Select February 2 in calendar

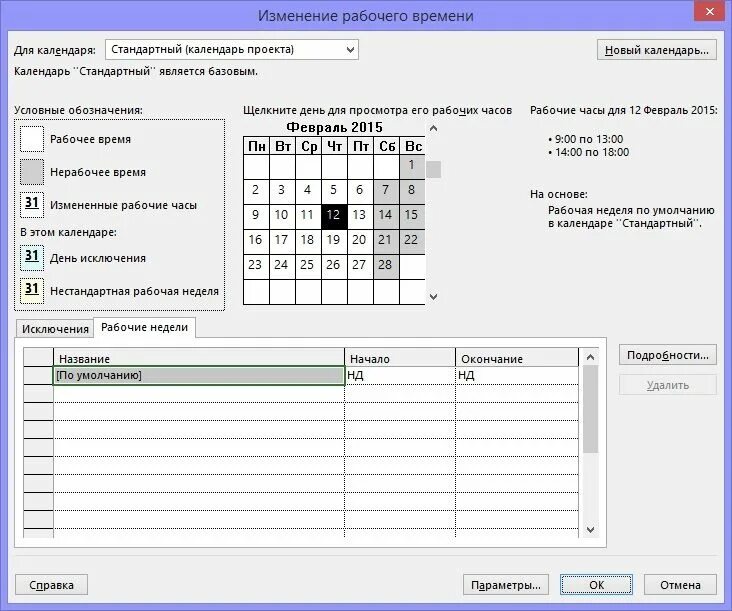coord(255,190)
